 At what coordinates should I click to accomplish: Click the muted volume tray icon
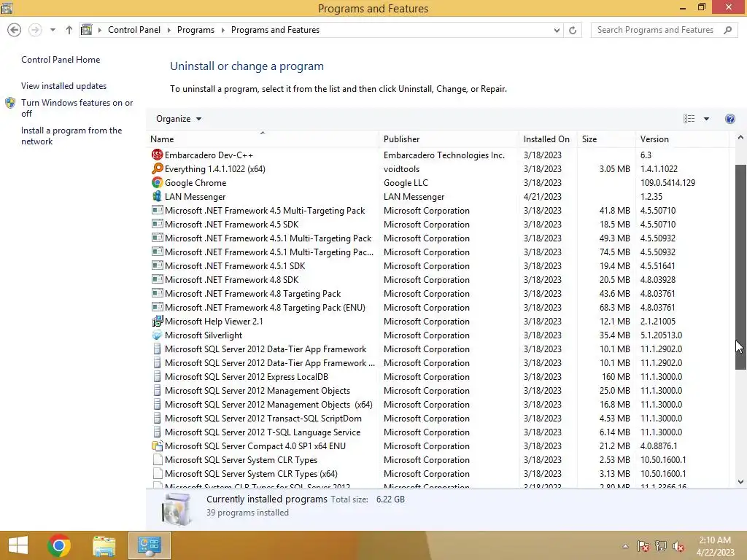678,545
